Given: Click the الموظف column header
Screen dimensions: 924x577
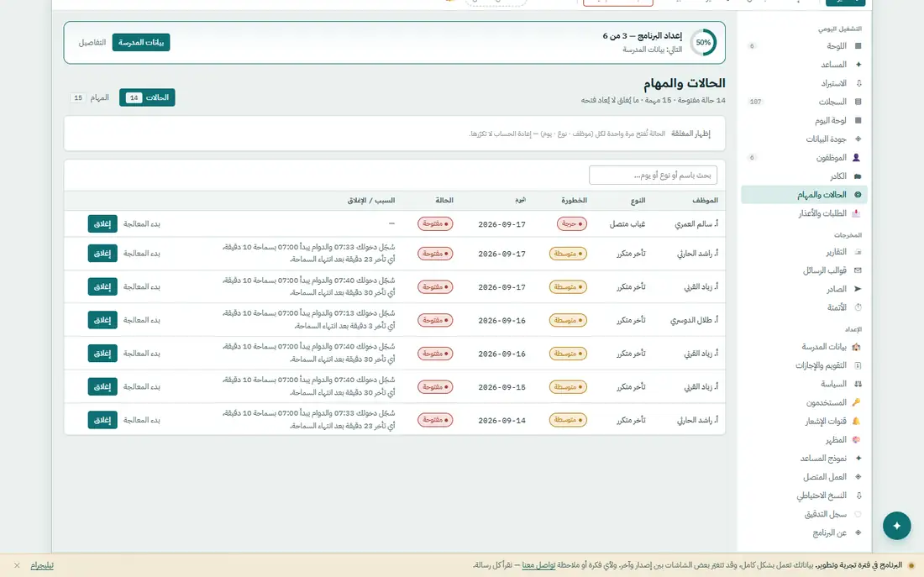Looking at the screenshot, I should click(x=705, y=201).
